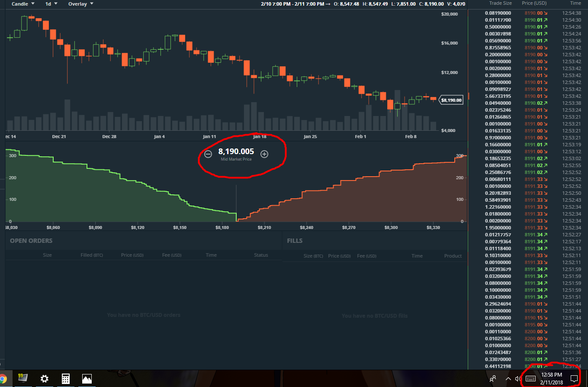Open the Action Center notifications icon

574,379
